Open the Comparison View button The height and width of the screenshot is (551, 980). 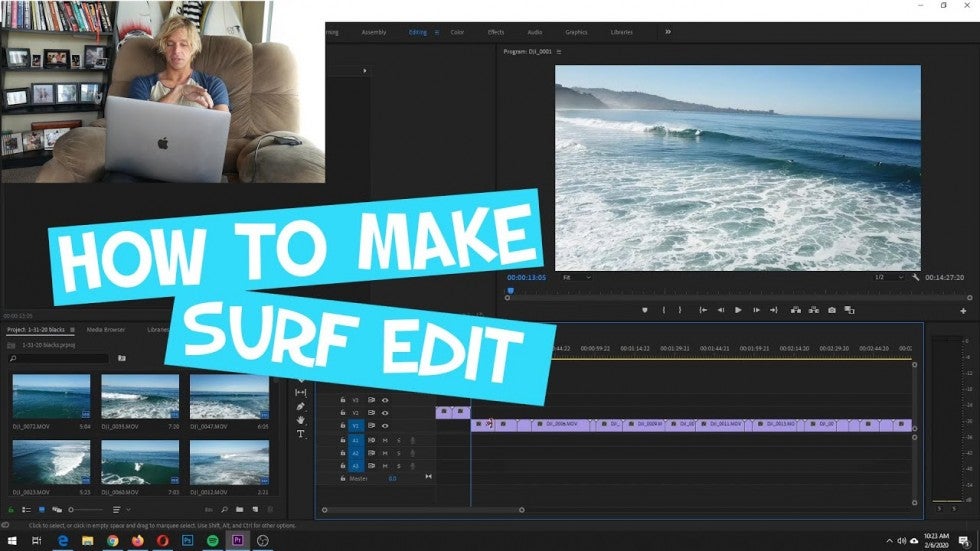click(x=849, y=310)
